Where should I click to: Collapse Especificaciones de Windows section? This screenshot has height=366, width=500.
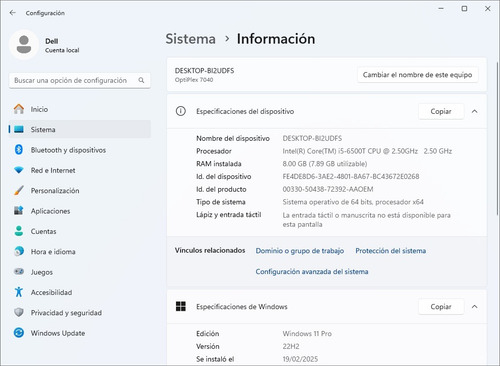point(474,306)
